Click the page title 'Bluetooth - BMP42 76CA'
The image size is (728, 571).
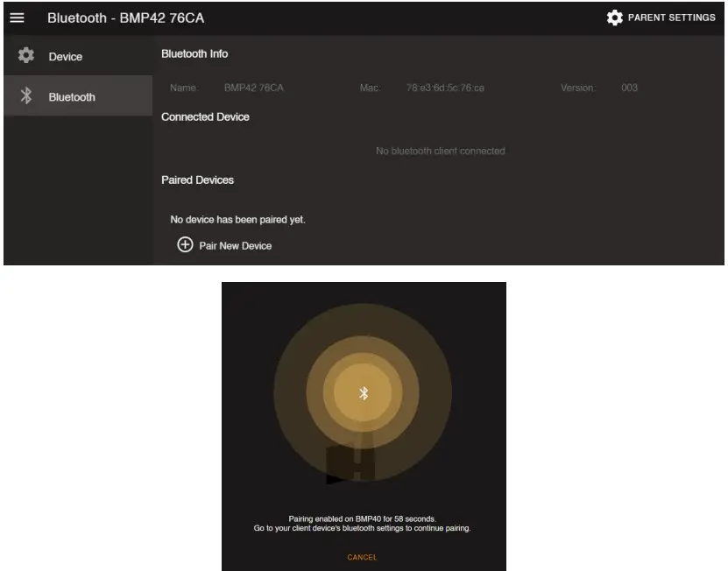click(125, 18)
